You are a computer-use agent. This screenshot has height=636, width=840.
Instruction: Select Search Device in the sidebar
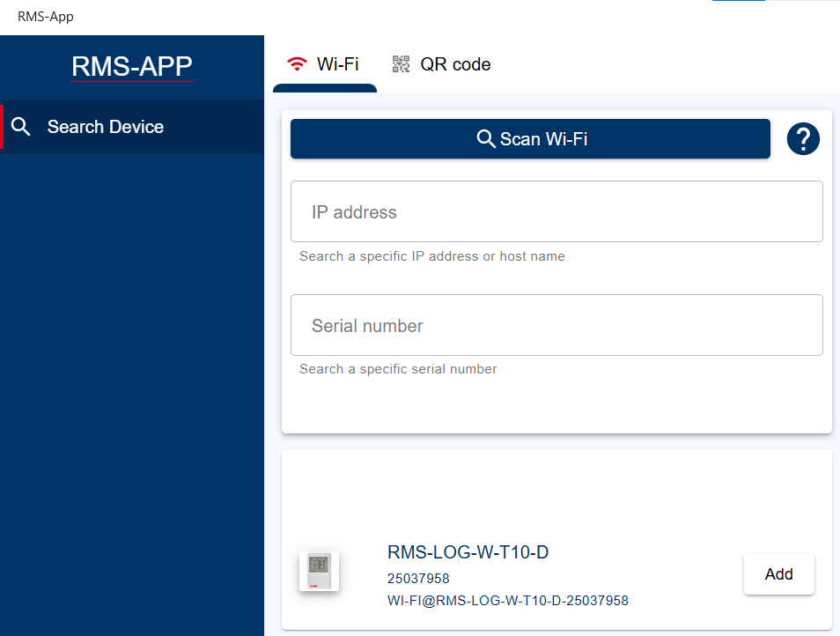(132, 127)
